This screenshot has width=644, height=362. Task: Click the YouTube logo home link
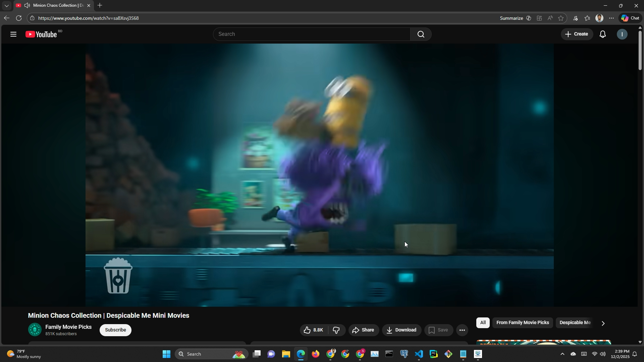42,34
